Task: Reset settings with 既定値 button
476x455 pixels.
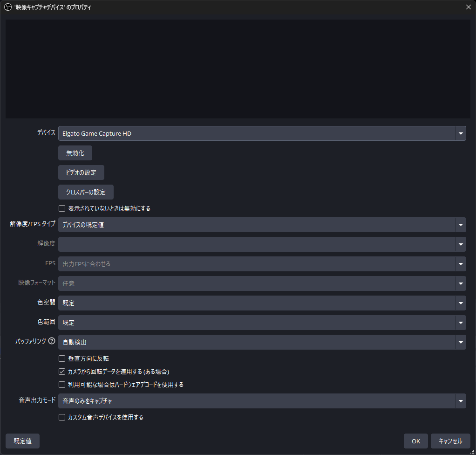Action: [22, 441]
